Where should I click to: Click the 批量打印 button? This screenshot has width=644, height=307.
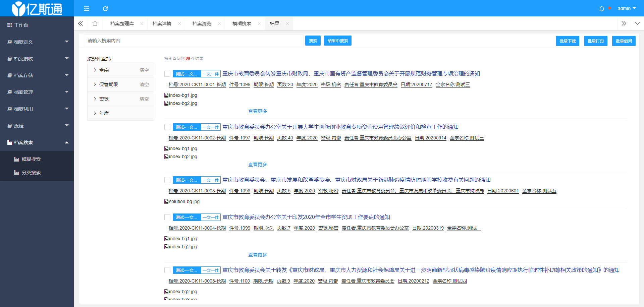click(x=596, y=41)
